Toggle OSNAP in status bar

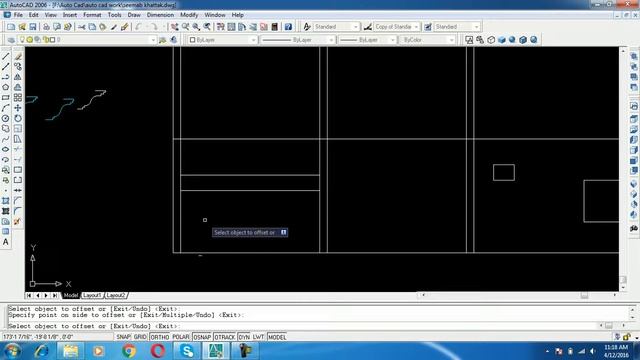coord(202,337)
